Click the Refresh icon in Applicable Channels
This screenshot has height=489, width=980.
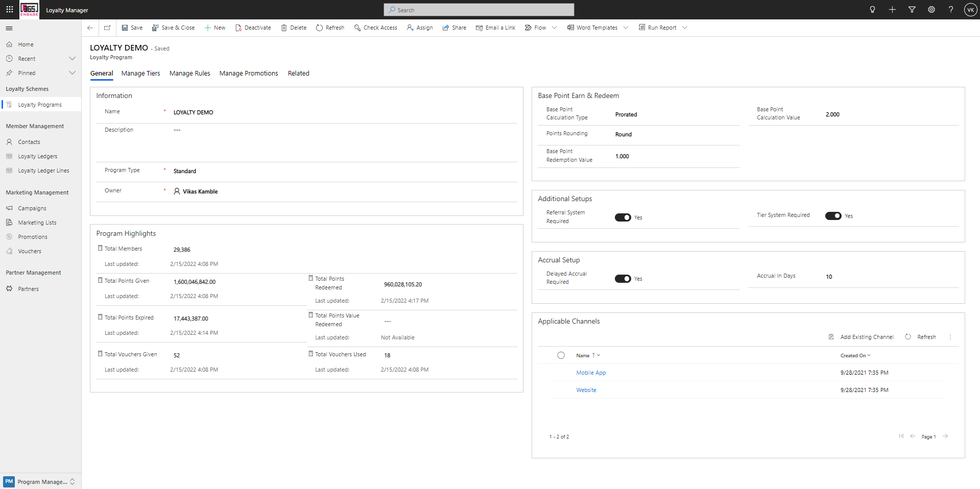909,337
